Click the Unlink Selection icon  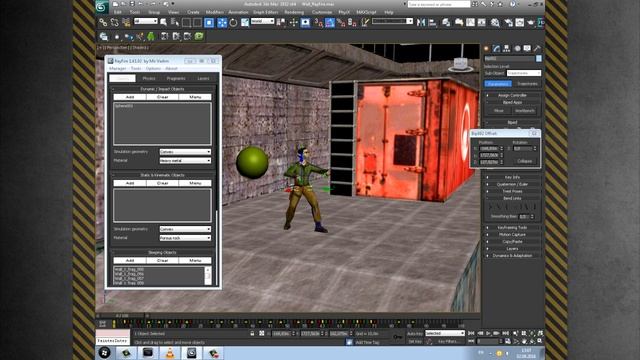115,22
